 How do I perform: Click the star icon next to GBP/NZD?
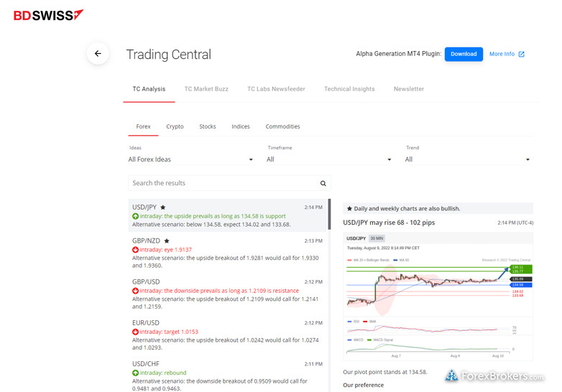166,241
